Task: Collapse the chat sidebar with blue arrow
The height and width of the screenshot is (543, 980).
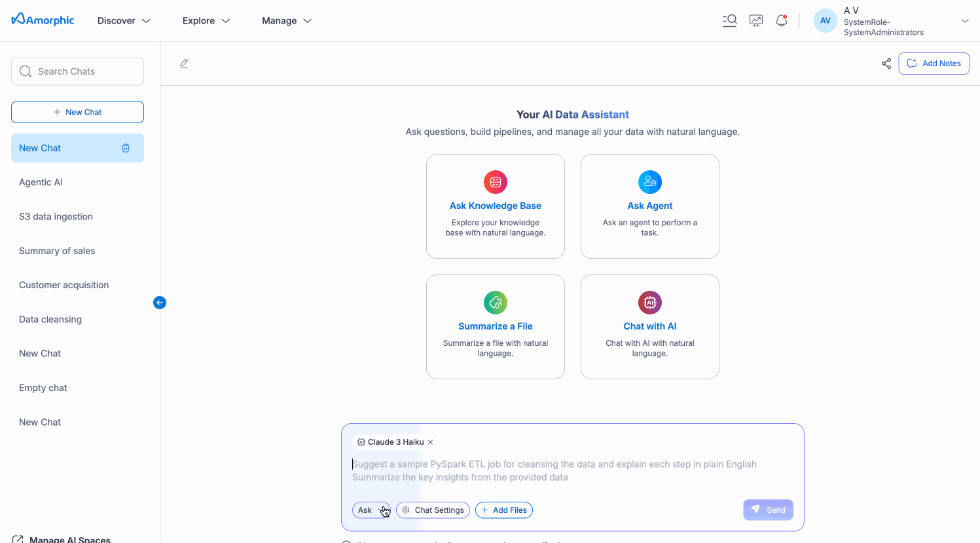Action: (160, 303)
